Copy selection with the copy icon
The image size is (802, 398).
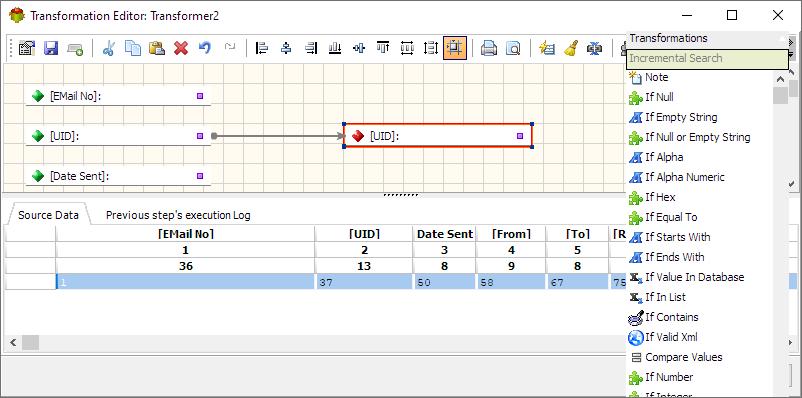click(x=133, y=48)
